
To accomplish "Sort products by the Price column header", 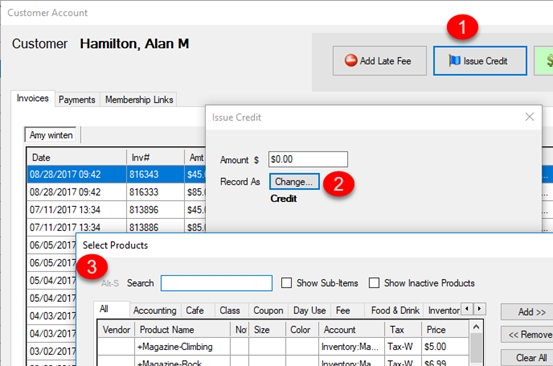I will click(x=446, y=330).
